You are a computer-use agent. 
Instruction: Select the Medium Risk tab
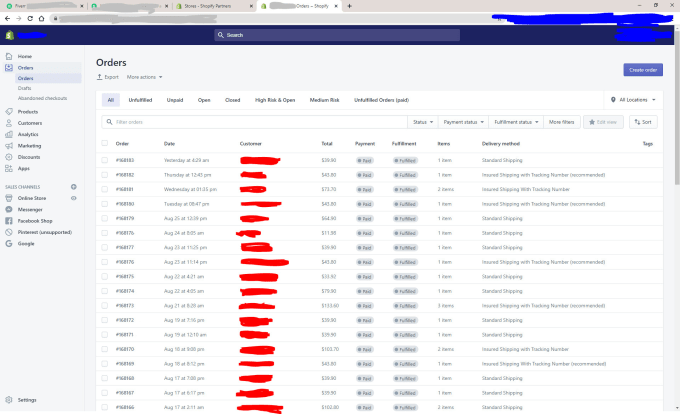pos(324,100)
